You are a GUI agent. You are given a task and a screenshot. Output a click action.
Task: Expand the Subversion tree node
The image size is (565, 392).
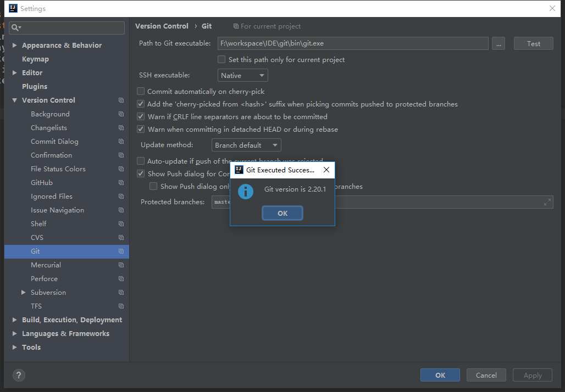coord(23,293)
